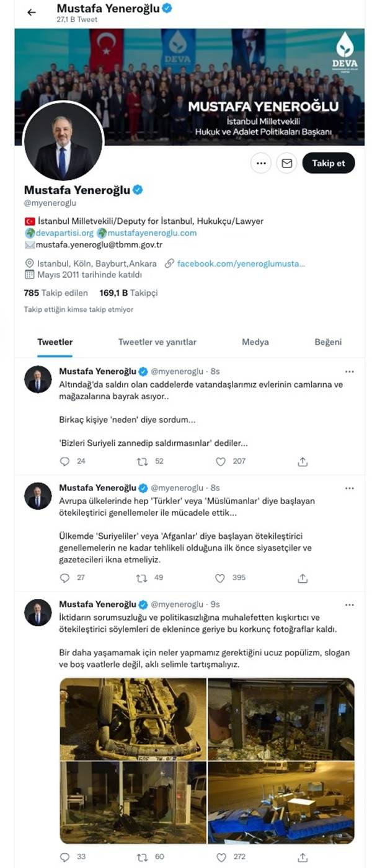Like the tweet with 207 likes

[220, 461]
